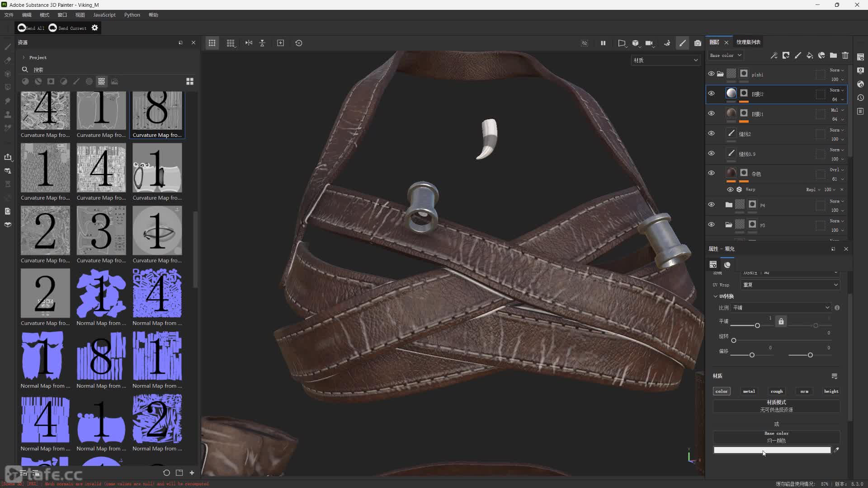Open Send plugin settings gear
This screenshot has width=868, height=488.
tap(94, 28)
